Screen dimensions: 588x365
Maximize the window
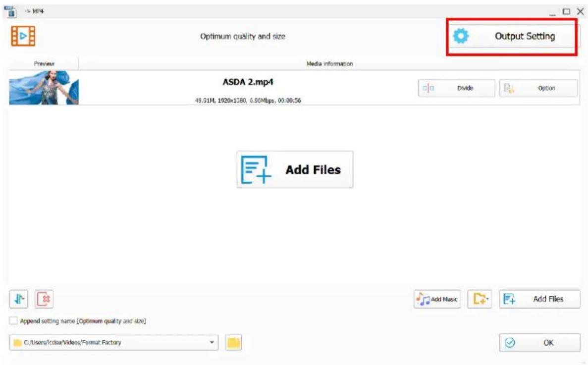[566, 11]
